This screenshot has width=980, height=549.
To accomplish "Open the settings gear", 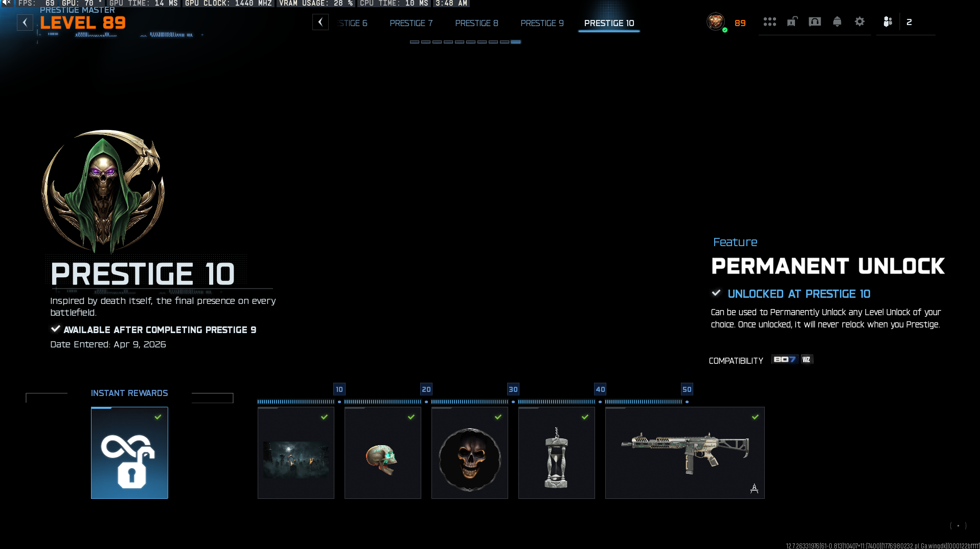I will tap(859, 21).
